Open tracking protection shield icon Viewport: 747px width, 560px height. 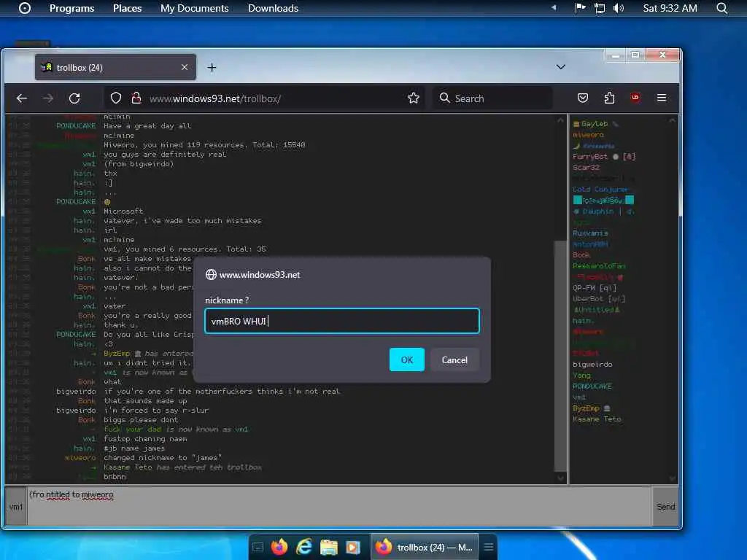(x=116, y=98)
